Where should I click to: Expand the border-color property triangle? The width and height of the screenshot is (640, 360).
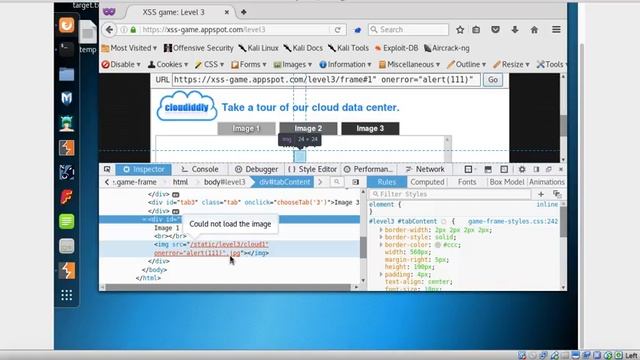coord(381,244)
